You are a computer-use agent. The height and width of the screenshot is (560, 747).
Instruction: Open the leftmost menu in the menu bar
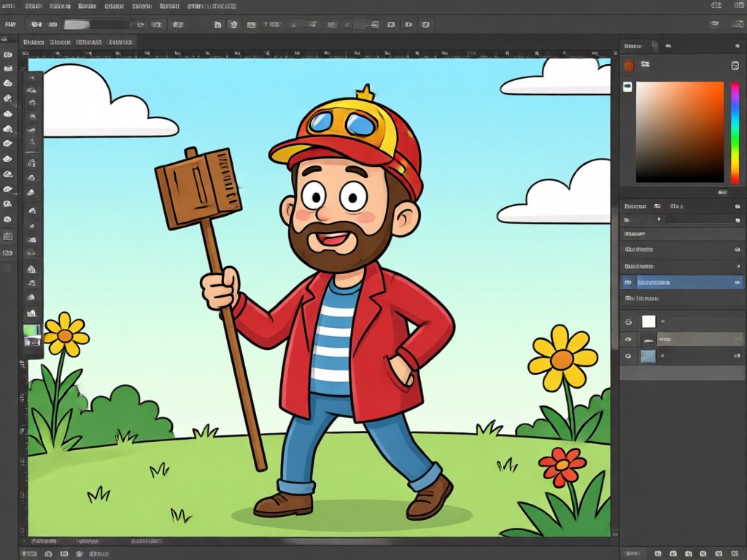[9, 6]
